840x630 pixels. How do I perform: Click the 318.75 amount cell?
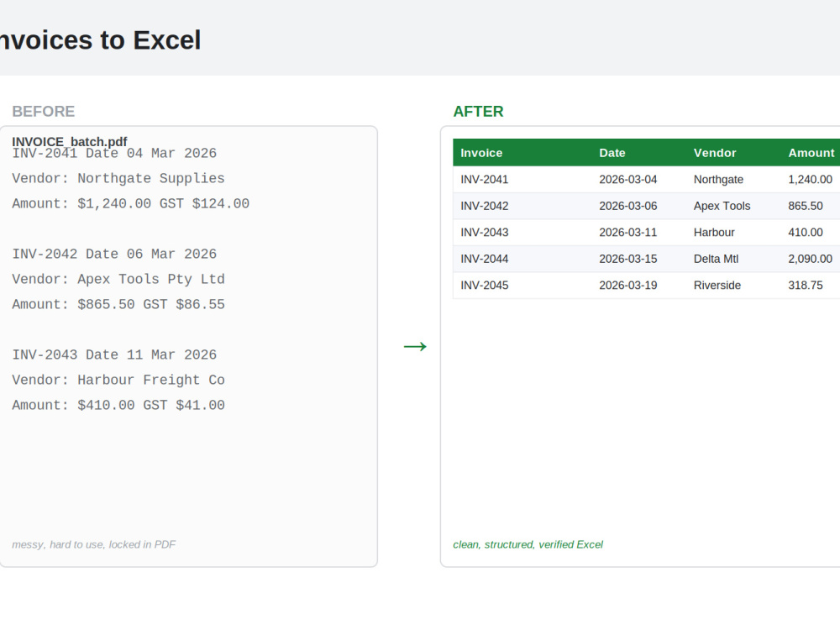pyautogui.click(x=811, y=285)
